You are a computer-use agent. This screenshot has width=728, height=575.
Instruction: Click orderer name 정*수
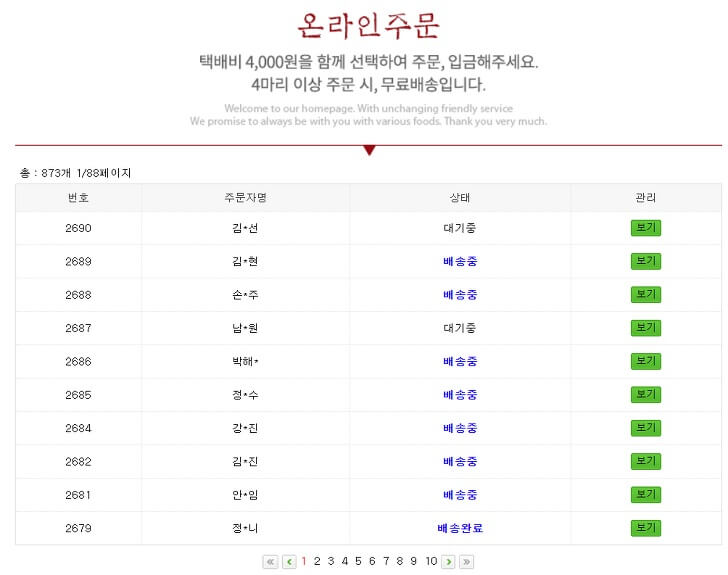tap(245, 395)
